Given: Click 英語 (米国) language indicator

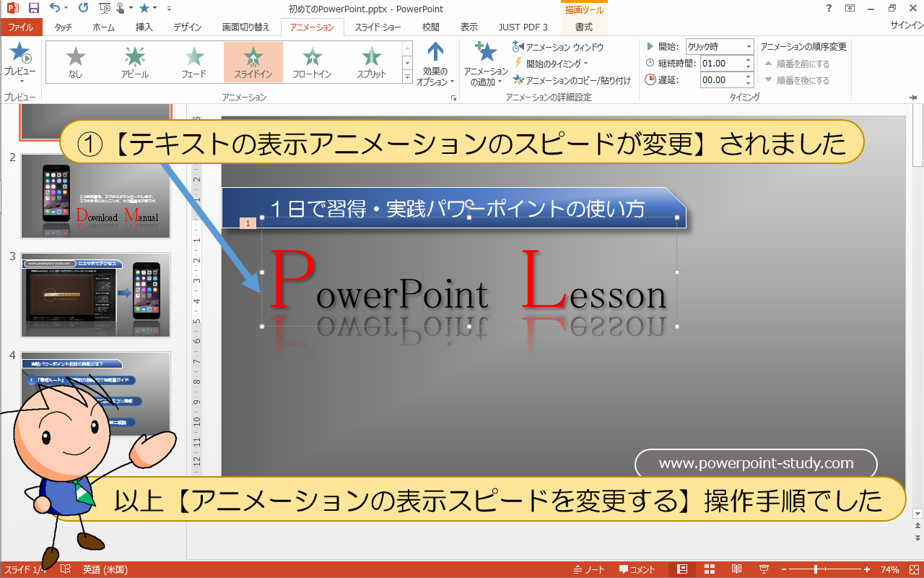Looking at the screenshot, I should coord(105,570).
